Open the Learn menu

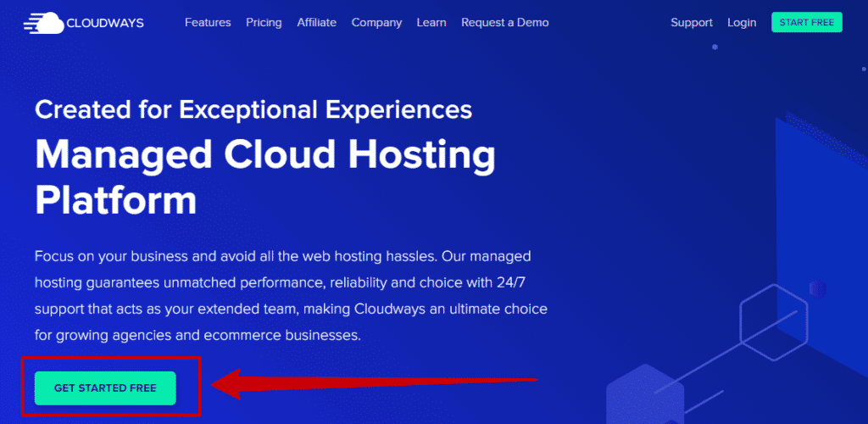pyautogui.click(x=431, y=23)
